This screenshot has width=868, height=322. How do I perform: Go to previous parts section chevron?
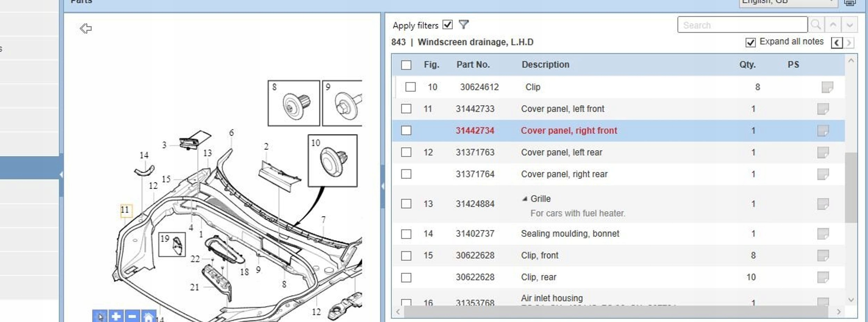[837, 43]
